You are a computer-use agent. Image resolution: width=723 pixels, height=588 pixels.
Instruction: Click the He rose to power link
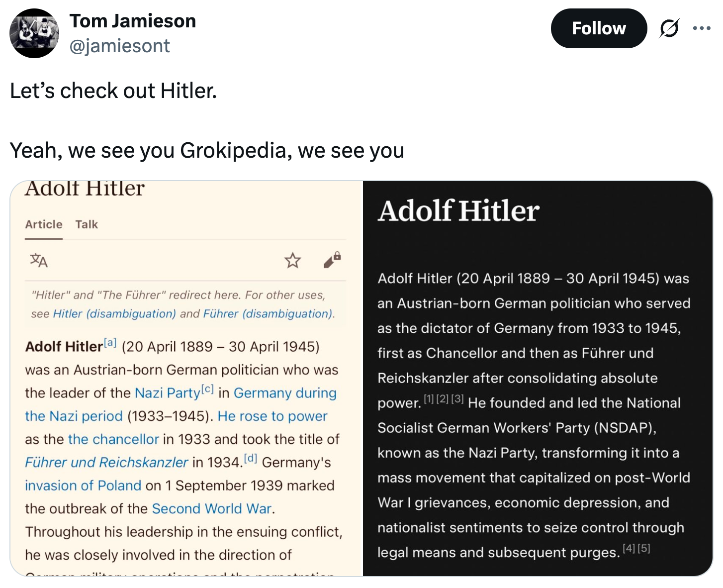(x=272, y=416)
